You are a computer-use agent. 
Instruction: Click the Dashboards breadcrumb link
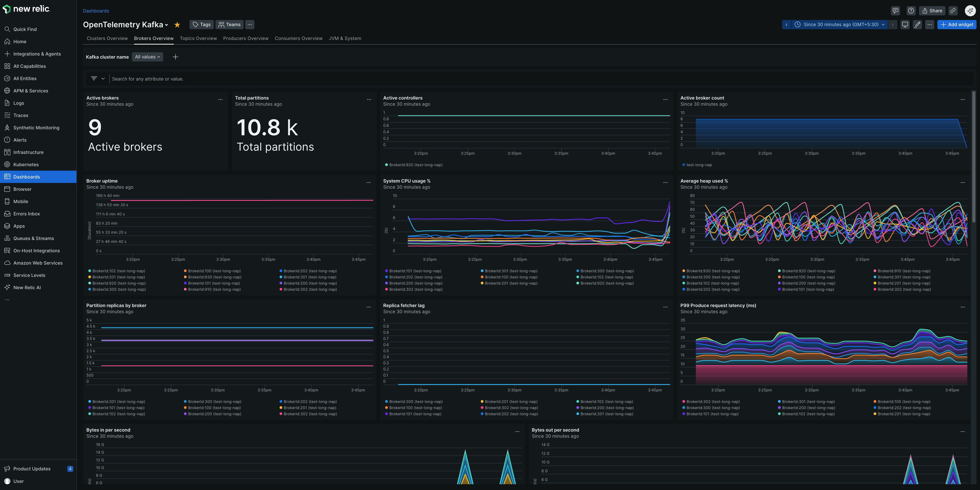(x=96, y=11)
